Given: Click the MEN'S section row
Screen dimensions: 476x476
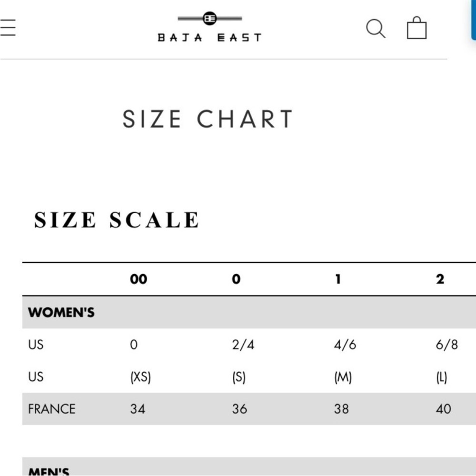Looking at the screenshot, I should point(249,466).
